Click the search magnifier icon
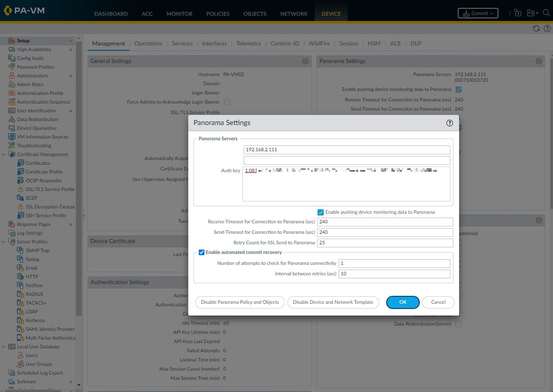This screenshot has height=392, width=553. [546, 13]
